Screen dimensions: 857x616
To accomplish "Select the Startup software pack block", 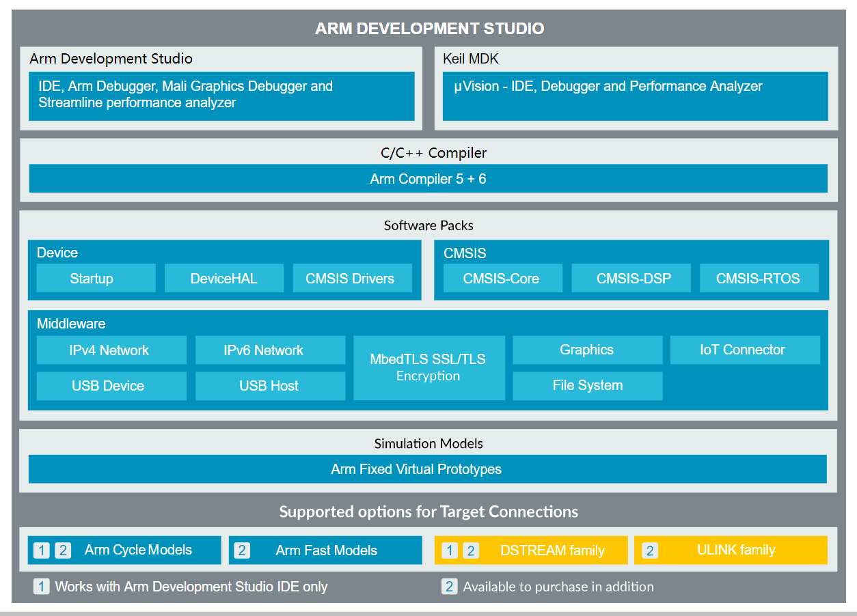I will 95,278.
